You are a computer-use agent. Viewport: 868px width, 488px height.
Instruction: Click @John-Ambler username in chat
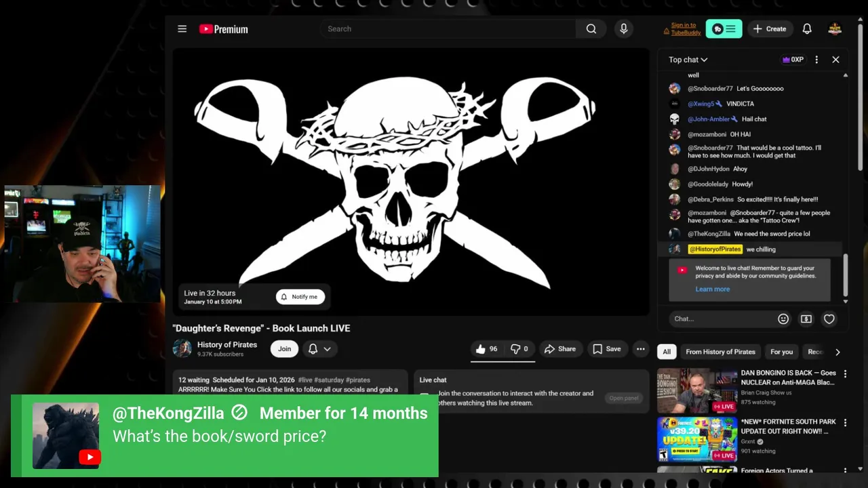pos(708,119)
